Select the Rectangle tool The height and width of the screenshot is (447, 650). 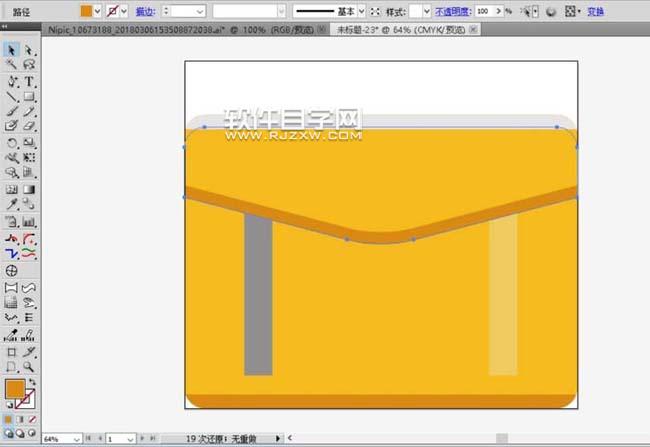coord(29,97)
